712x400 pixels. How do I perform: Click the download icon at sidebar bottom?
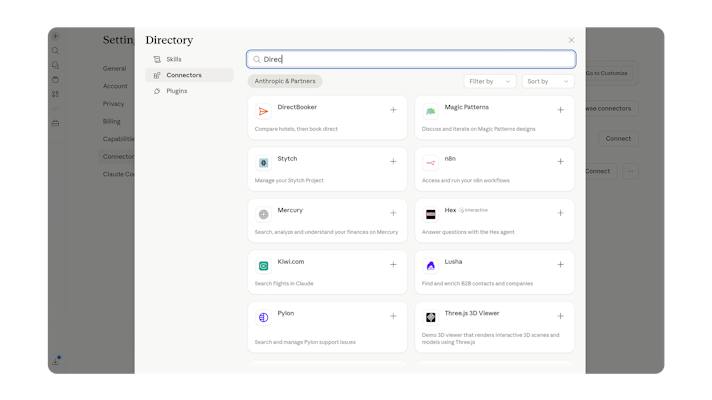click(56, 361)
